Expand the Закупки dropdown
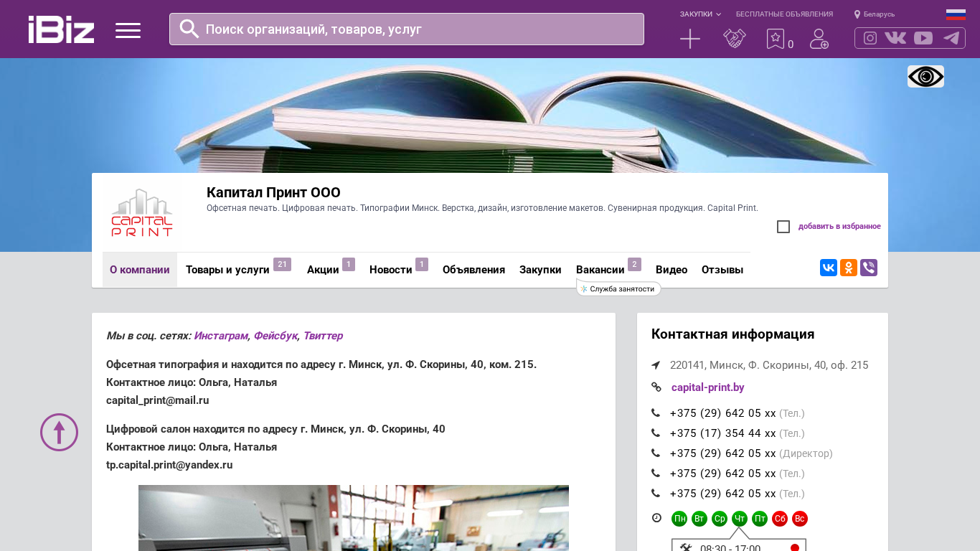Viewport: 980px width, 551px height. [x=700, y=14]
